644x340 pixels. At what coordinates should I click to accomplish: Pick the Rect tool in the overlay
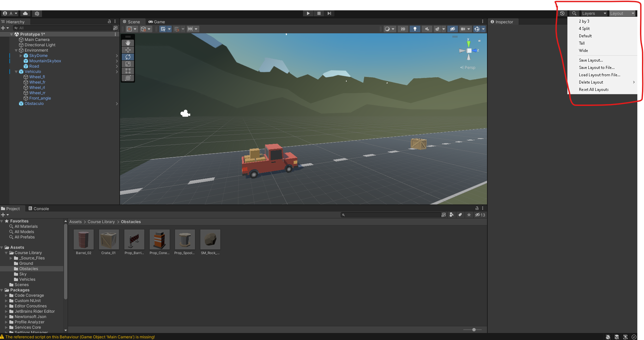click(x=128, y=71)
